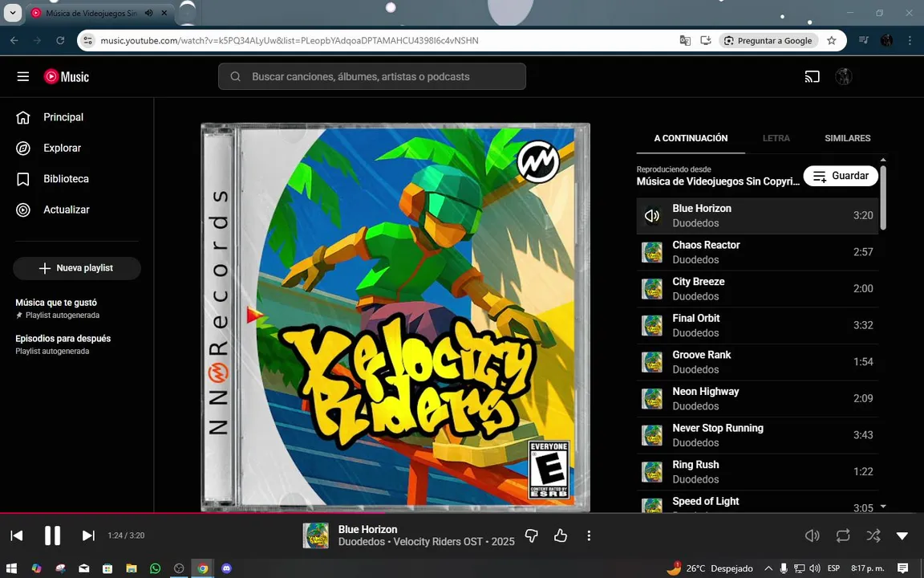
Task: Switch to the SIMILARES tab
Action: pyautogui.click(x=847, y=138)
